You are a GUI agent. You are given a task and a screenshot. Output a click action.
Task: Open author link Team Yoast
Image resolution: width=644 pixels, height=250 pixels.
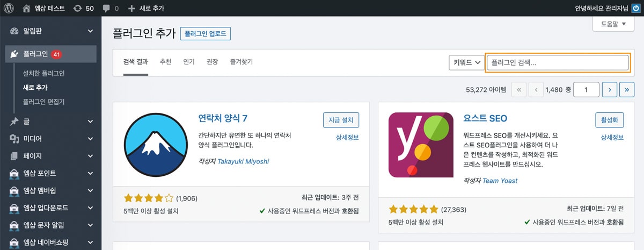pyautogui.click(x=500, y=181)
